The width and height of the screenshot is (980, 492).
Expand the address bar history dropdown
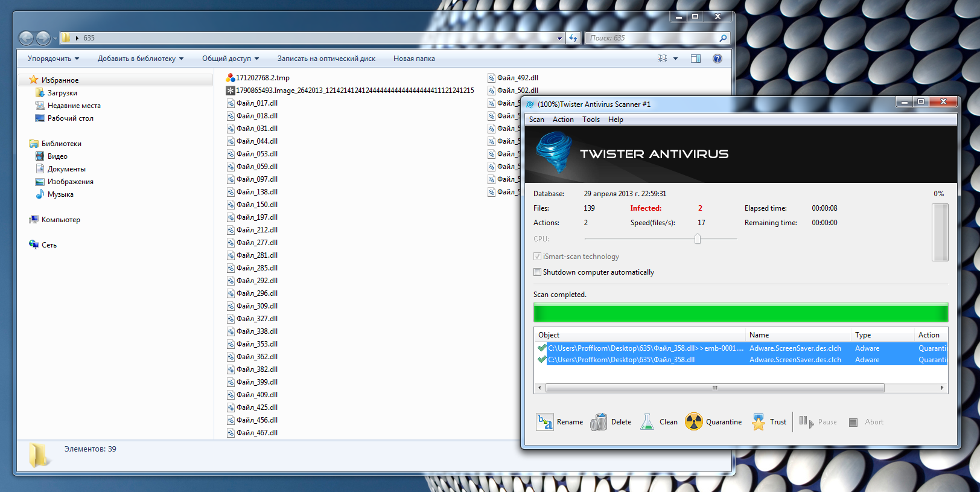coord(559,38)
